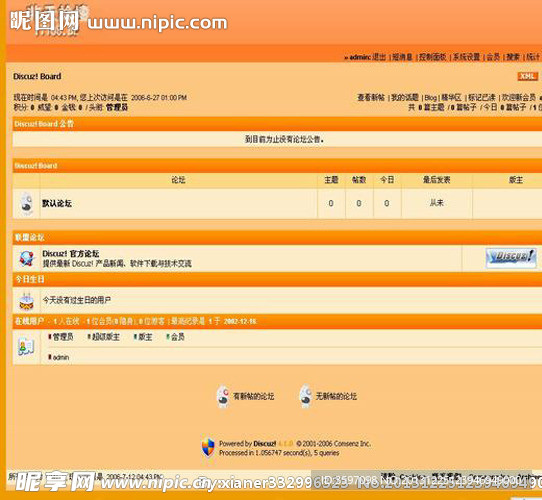Open 系统设置 in the top menu

click(466, 57)
